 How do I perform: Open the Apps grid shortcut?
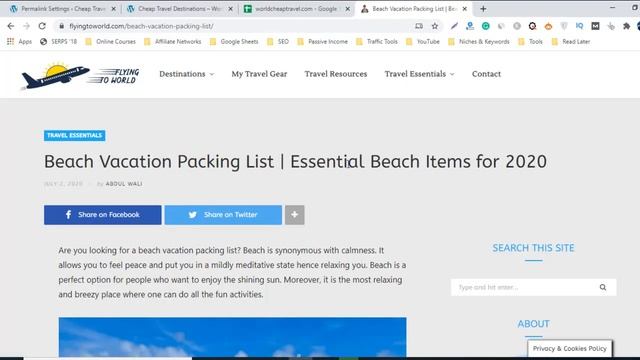pyautogui.click(x=19, y=42)
